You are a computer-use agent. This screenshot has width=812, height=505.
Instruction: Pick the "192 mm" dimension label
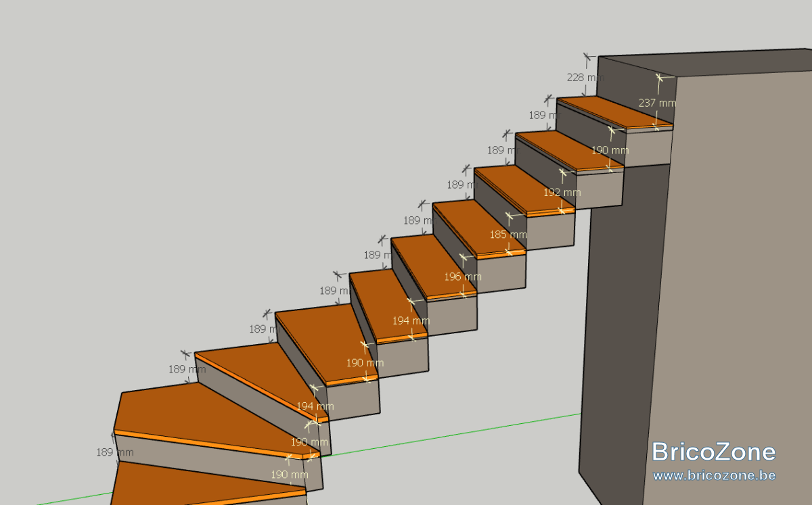562,192
